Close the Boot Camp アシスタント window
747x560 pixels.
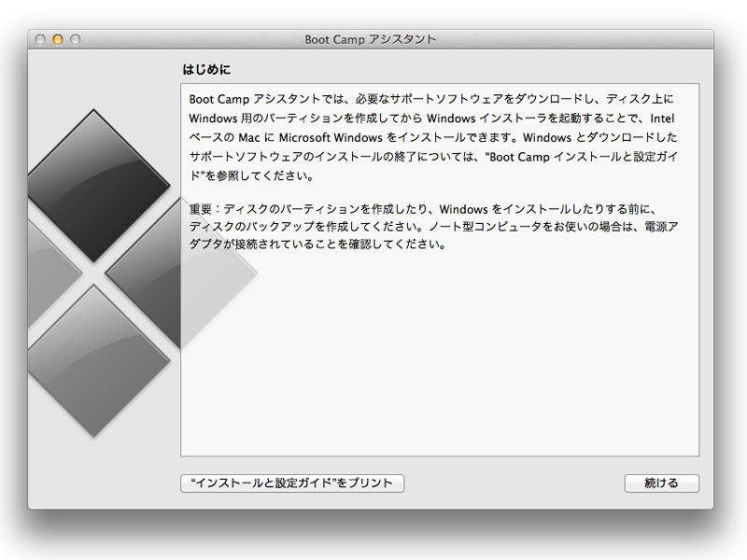pos(40,39)
